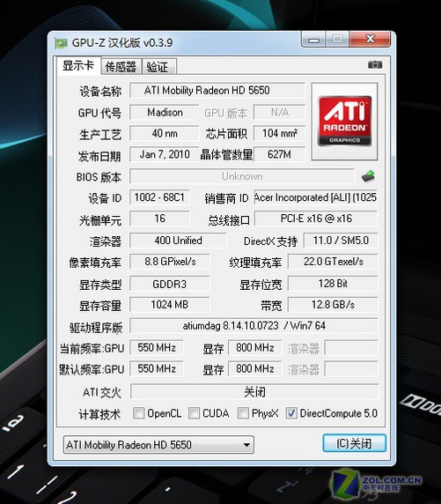Open the 传感器 tab
Screen dimensions: 441x504
(x=121, y=67)
